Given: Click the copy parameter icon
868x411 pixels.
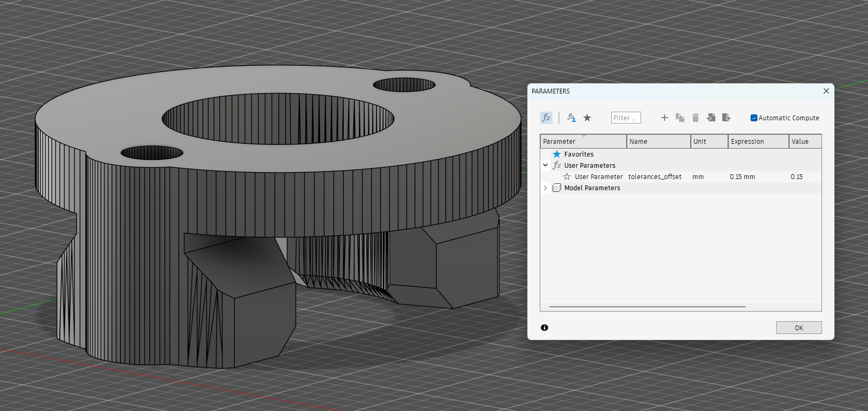Looking at the screenshot, I should click(x=680, y=118).
